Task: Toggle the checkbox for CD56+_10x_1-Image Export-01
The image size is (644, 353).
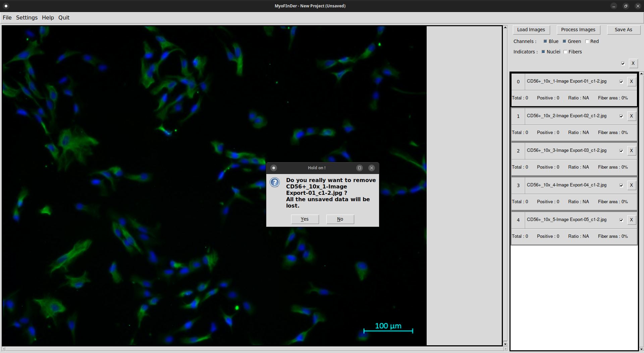Action: pyautogui.click(x=621, y=82)
